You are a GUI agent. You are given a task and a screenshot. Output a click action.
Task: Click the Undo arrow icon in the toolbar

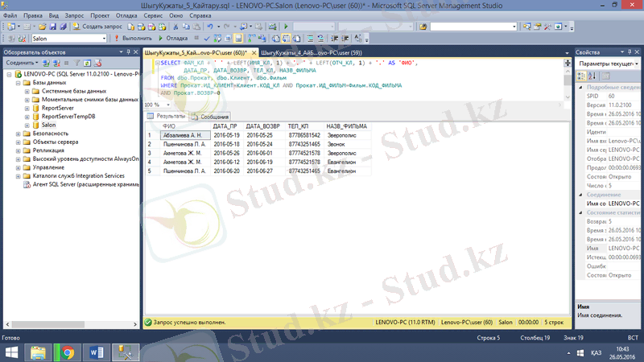209,27
